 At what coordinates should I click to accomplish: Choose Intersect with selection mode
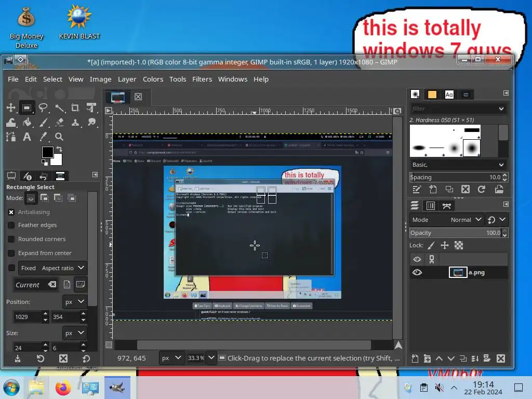[x=72, y=198]
